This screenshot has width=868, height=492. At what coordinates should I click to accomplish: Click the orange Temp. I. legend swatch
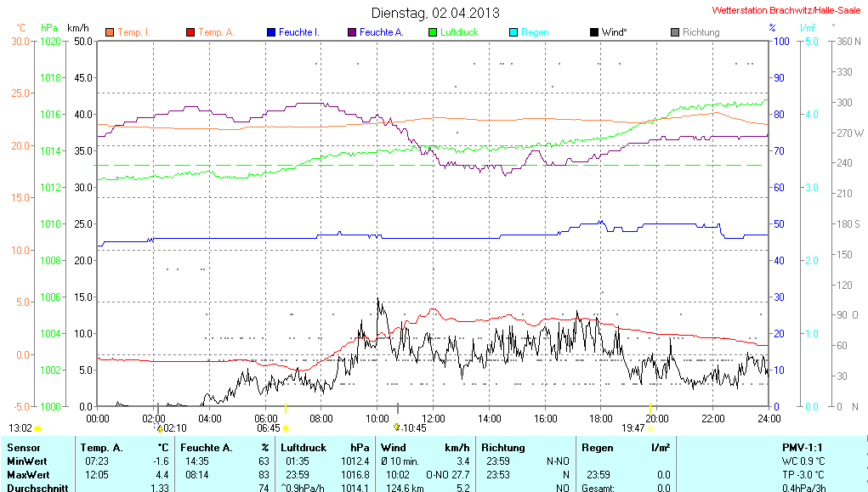110,32
